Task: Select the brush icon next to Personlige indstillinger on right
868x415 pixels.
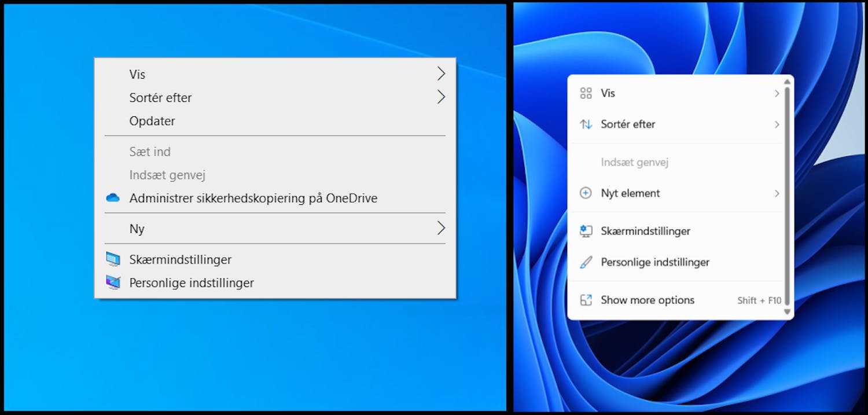Action: coord(586,262)
